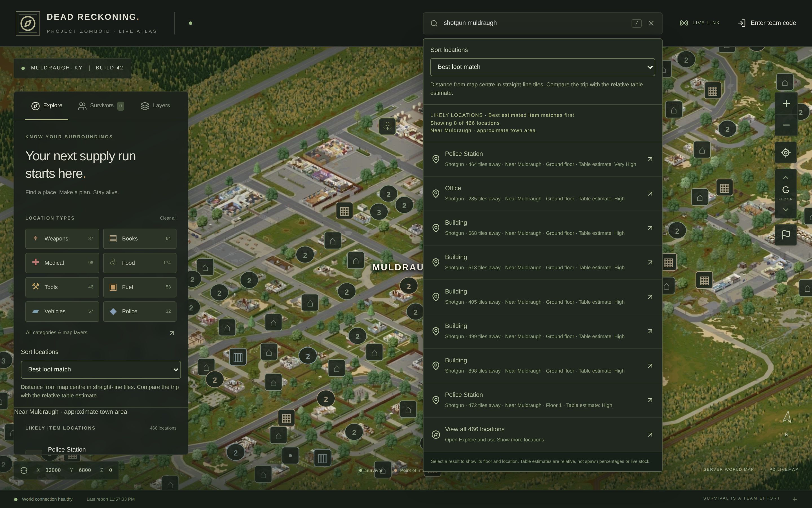Toggle the Books location type filter
Viewport: 812px width, 508px height.
coord(140,238)
